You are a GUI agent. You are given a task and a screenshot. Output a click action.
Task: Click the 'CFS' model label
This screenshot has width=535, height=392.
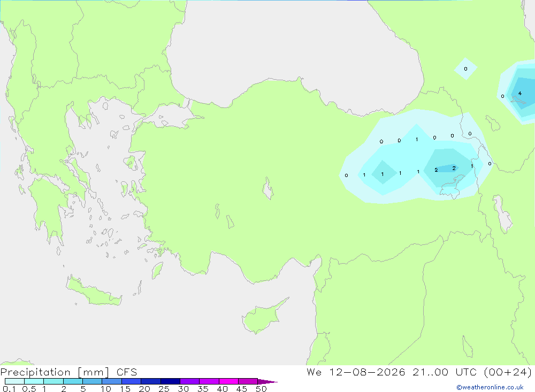coord(127,372)
